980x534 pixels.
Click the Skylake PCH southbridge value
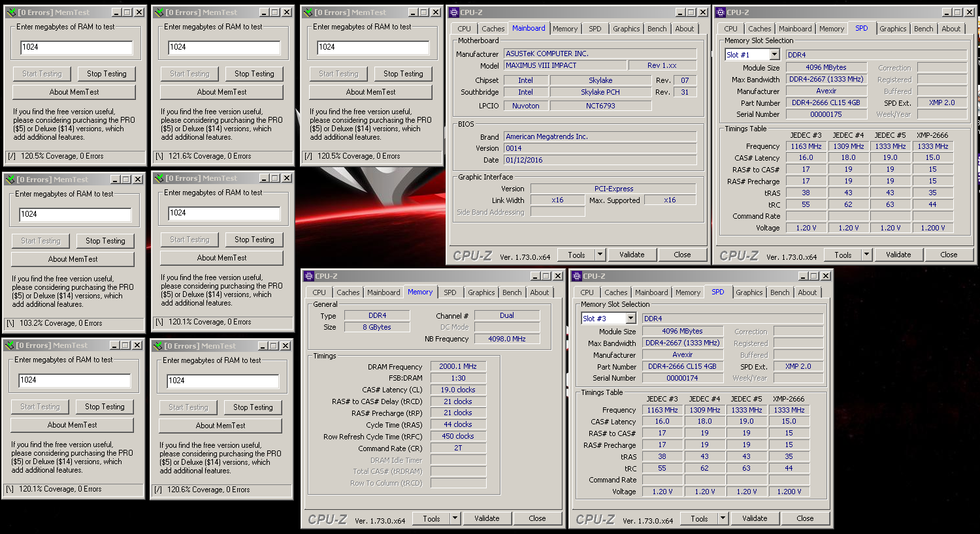coord(600,92)
